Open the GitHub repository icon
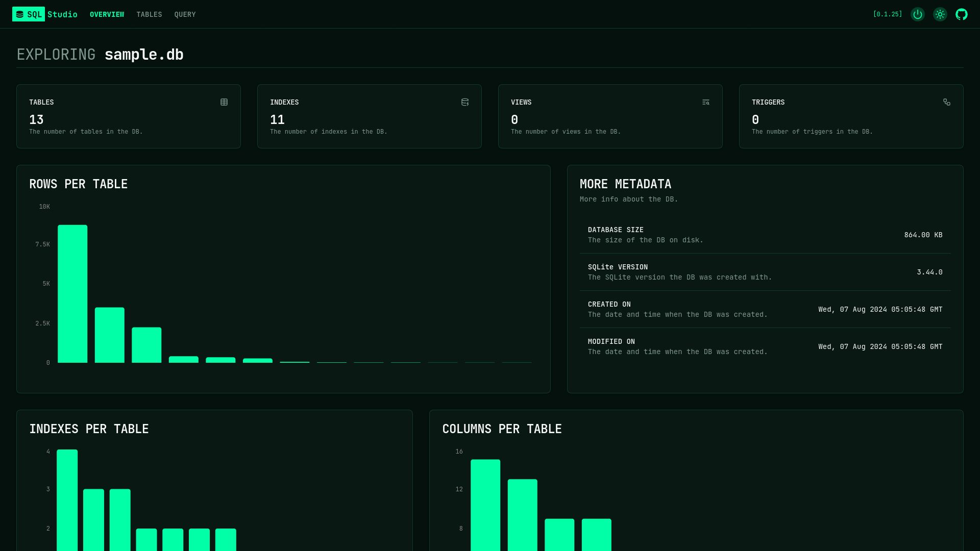This screenshot has width=980, height=551. (x=962, y=14)
